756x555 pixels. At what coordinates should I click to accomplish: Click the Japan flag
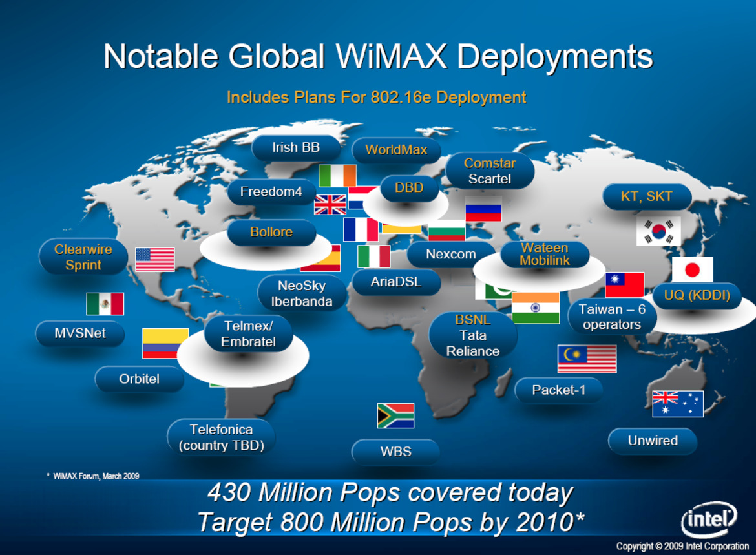point(693,269)
